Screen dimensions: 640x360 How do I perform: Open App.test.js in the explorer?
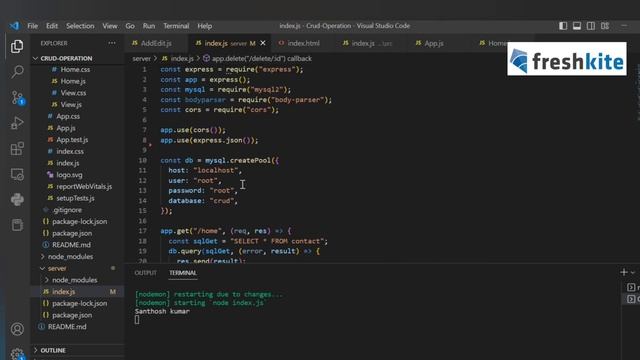click(x=72, y=140)
